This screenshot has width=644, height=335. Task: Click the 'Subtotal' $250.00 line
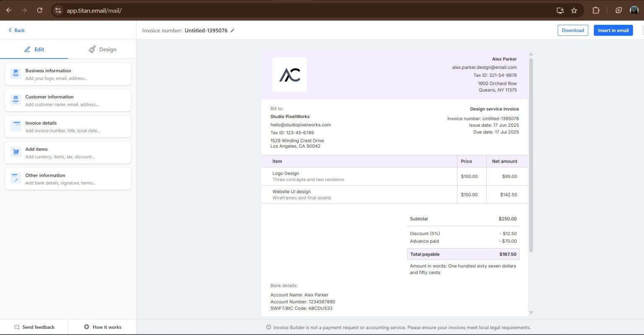pos(463,219)
